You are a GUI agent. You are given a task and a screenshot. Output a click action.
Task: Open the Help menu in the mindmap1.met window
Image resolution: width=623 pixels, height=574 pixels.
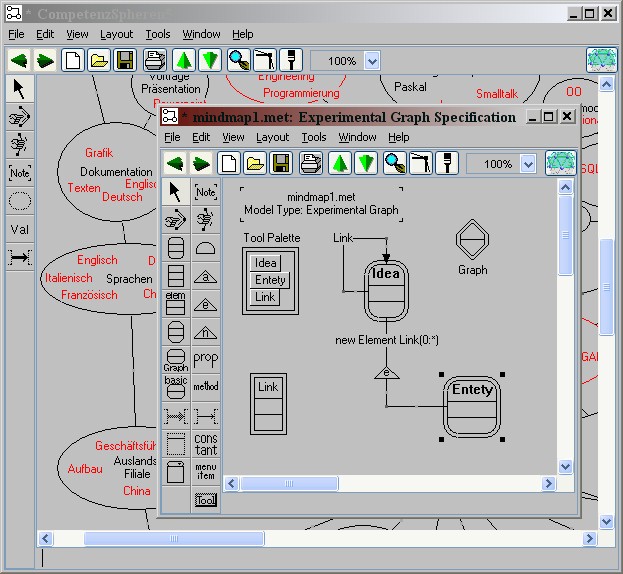399,137
